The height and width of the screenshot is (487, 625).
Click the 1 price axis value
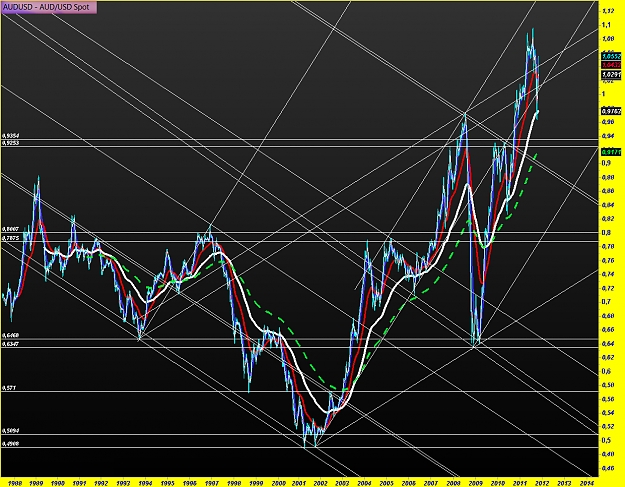click(603, 94)
